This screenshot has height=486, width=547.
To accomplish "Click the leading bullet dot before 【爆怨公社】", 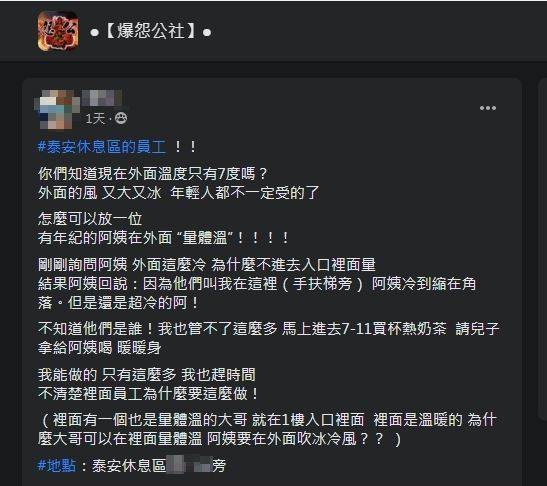I will 94,32.
